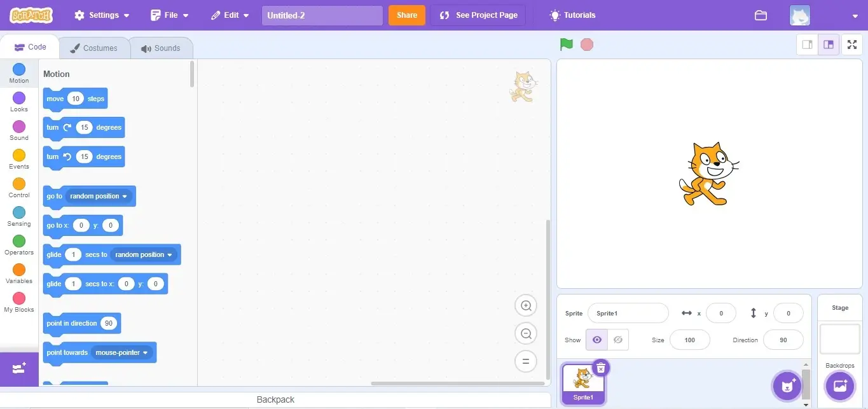
Task: Open the Edit menu
Action: pyautogui.click(x=230, y=15)
